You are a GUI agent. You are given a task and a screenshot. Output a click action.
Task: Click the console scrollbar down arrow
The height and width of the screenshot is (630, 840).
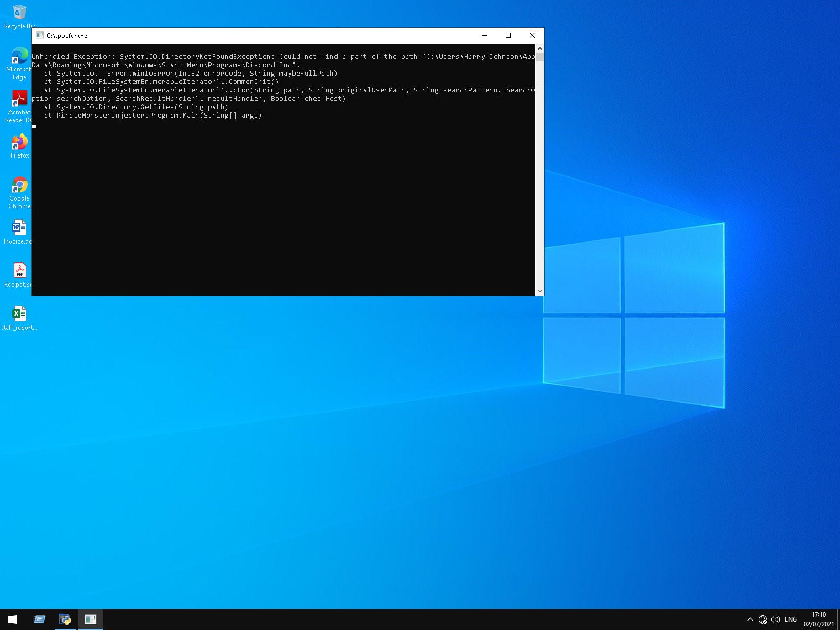[540, 291]
